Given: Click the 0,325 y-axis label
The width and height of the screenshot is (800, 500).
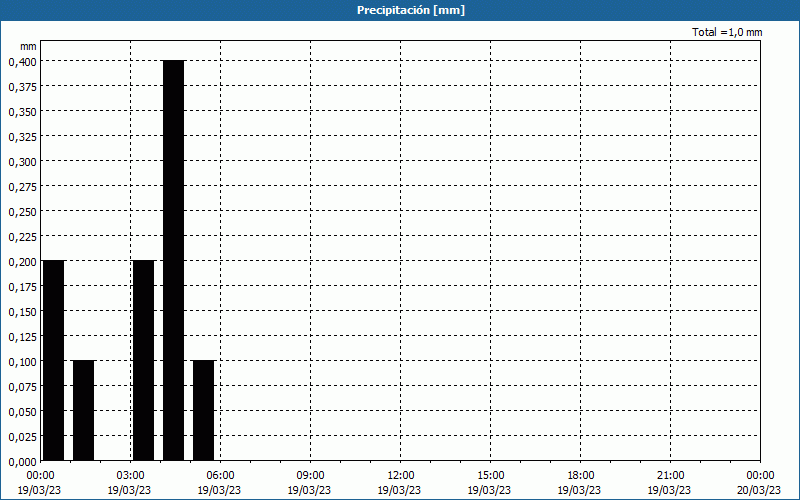Looking at the screenshot, I should [x=22, y=137].
